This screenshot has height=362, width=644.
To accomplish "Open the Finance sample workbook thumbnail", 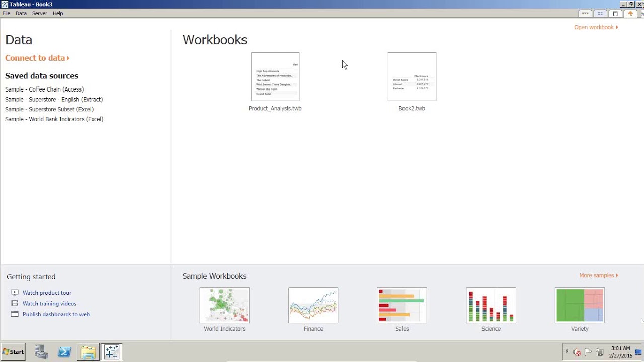I will click(313, 305).
